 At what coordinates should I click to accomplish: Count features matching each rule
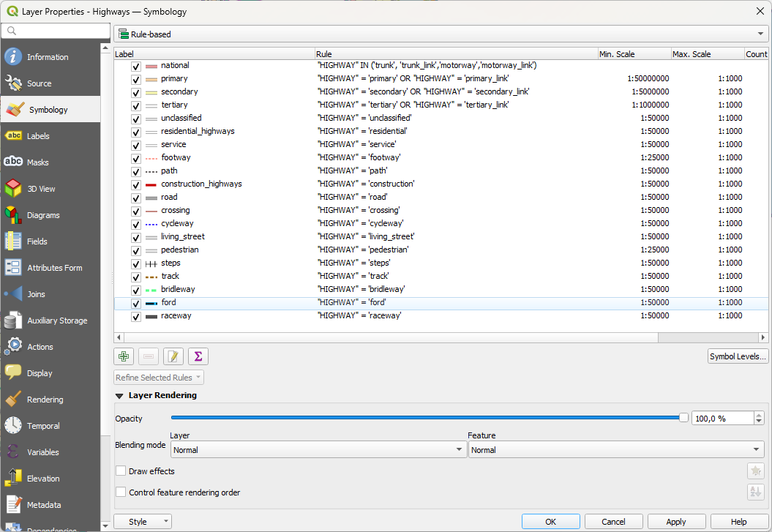pyautogui.click(x=198, y=356)
